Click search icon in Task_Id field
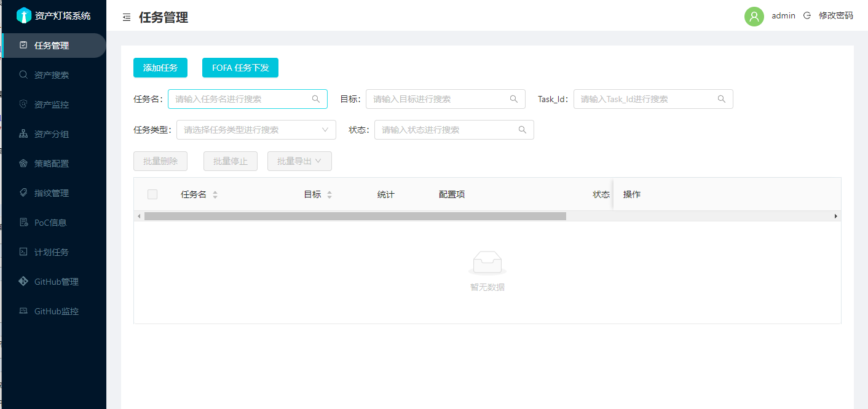This screenshot has width=868, height=409. (x=722, y=99)
